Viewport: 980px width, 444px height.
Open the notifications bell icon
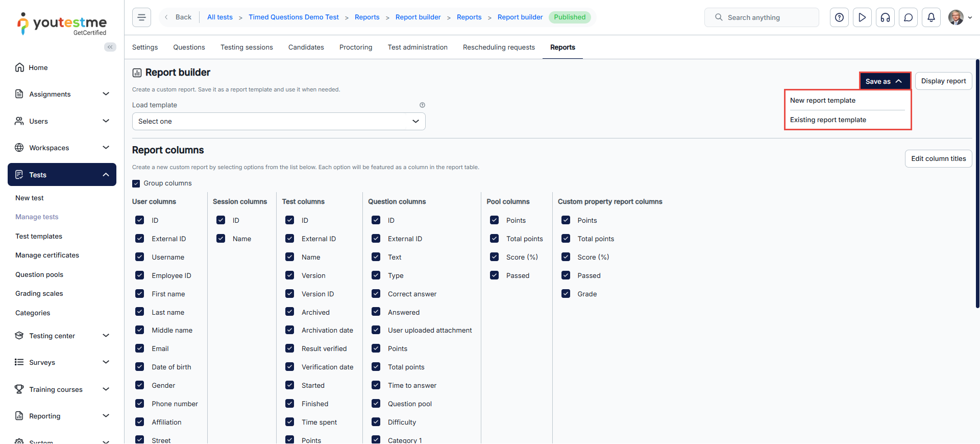[x=931, y=17]
